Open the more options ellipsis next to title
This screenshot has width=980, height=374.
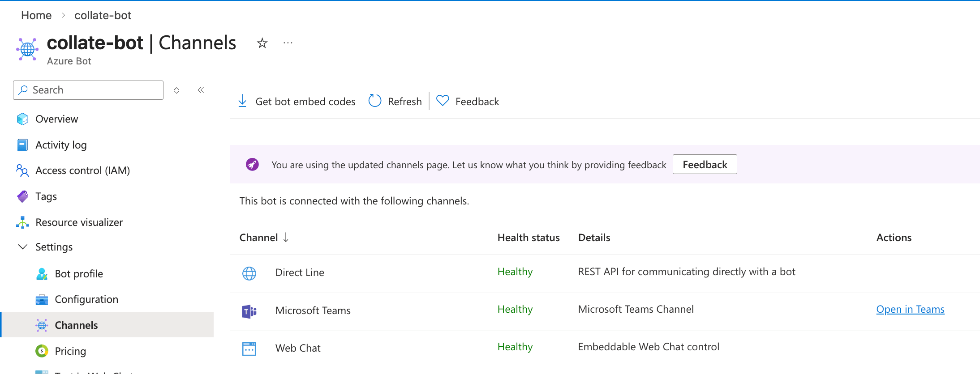[288, 43]
